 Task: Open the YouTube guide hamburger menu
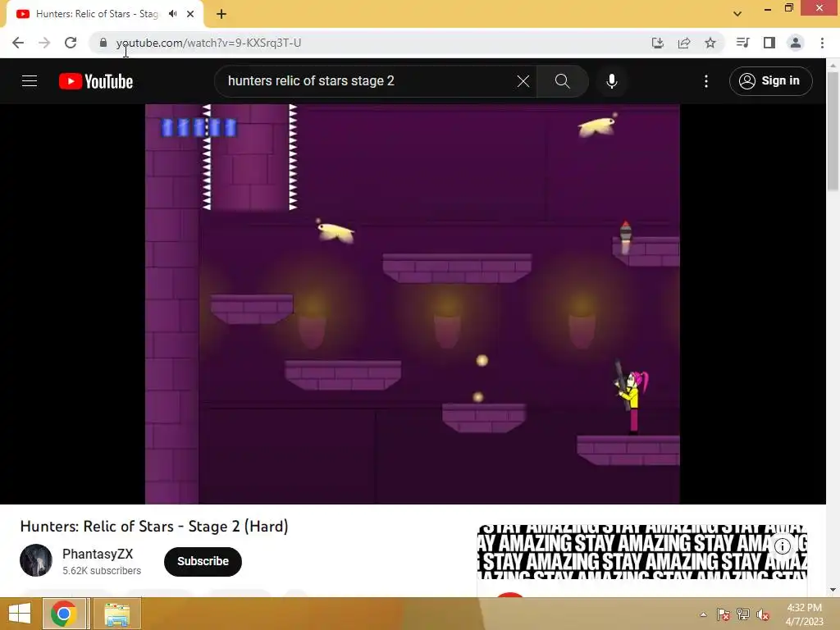click(x=30, y=81)
